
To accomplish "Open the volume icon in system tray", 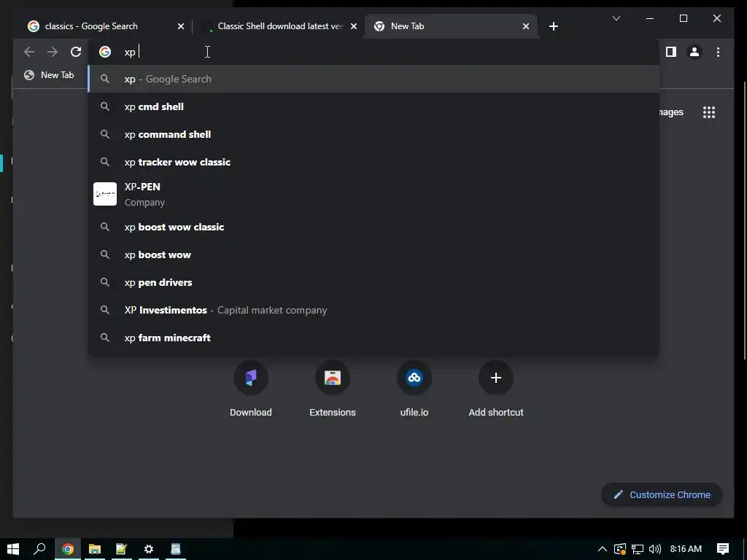I will (x=655, y=549).
